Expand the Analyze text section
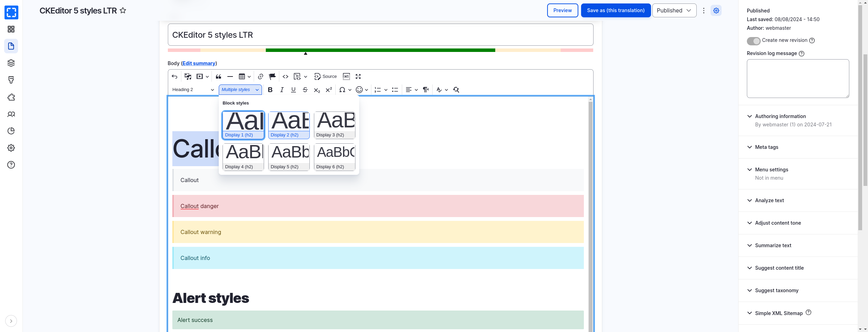 769,200
